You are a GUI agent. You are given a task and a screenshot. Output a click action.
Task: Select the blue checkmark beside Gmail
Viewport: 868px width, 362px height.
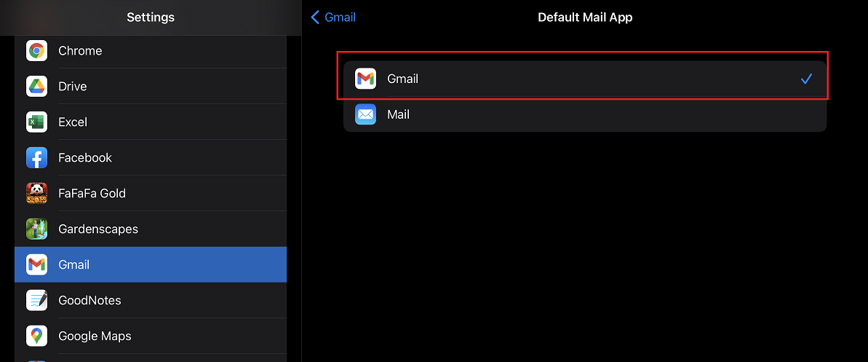tap(806, 79)
